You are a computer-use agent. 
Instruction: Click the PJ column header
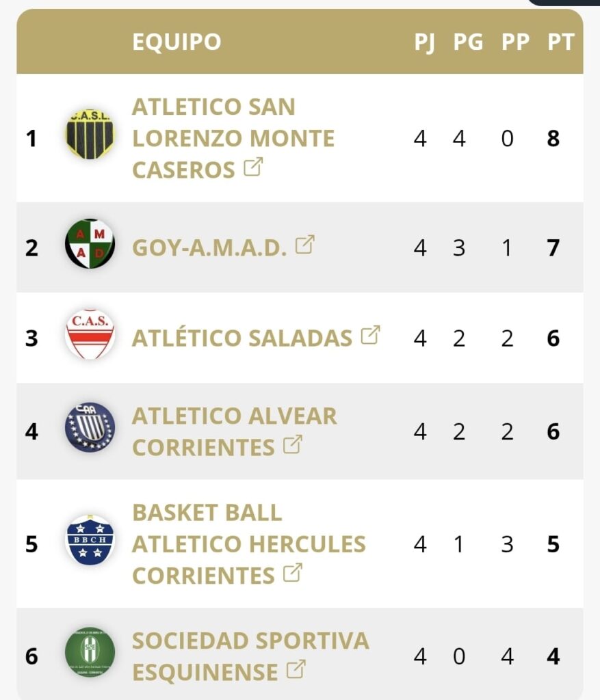point(424,42)
